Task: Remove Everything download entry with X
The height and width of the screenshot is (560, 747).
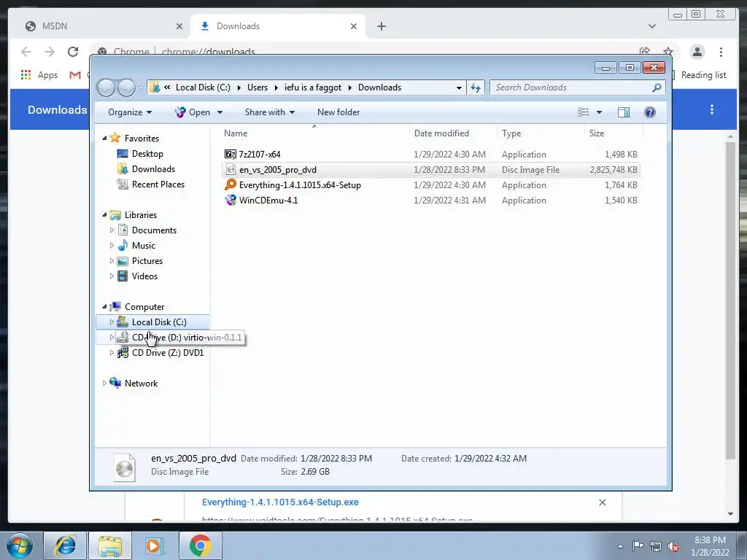Action: coord(602,502)
